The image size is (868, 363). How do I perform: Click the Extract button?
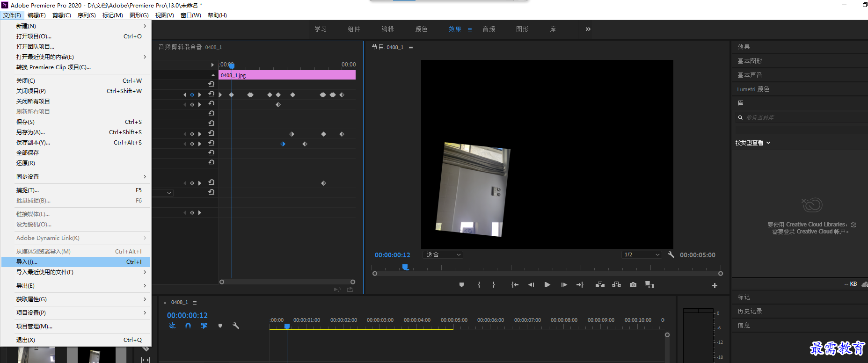coord(616,285)
